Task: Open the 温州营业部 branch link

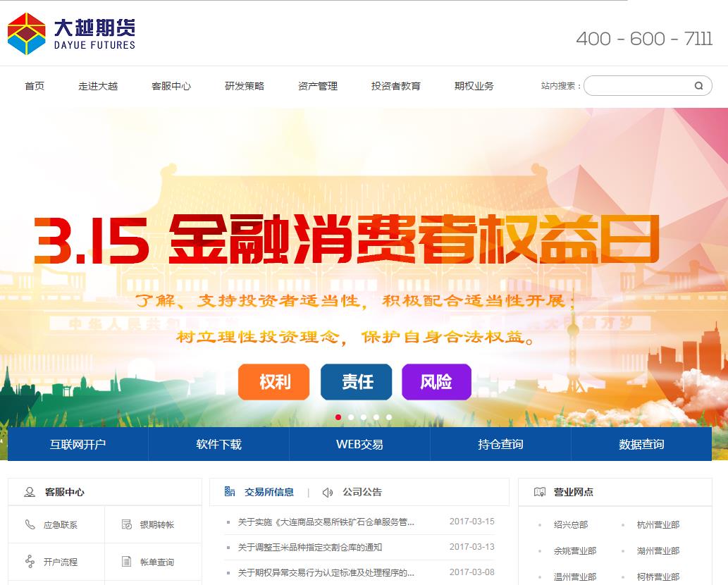Action: tap(575, 577)
